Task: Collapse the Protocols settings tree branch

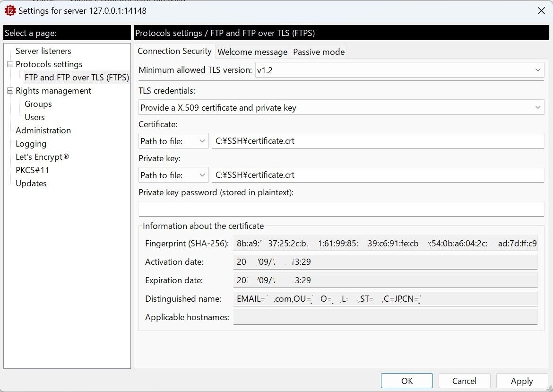Action: tap(9, 64)
